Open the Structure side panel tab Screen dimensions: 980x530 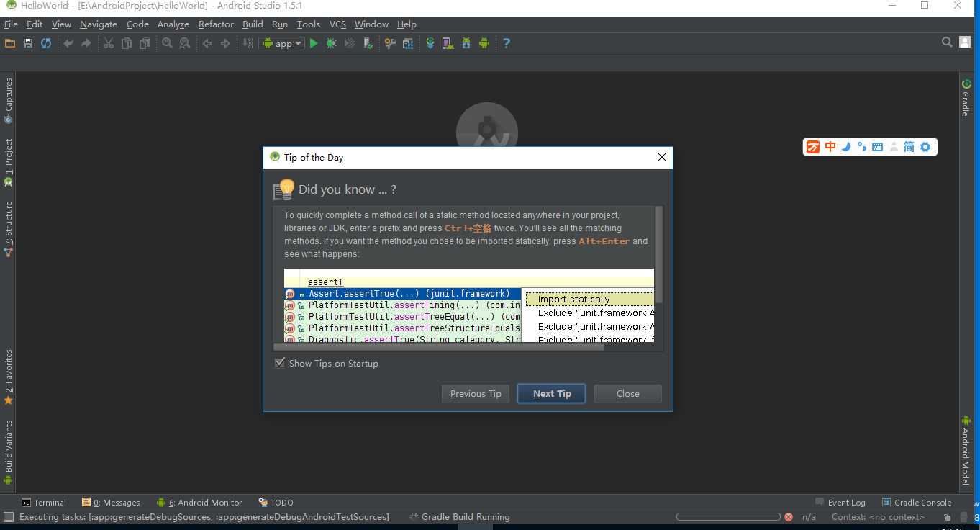[x=9, y=229]
